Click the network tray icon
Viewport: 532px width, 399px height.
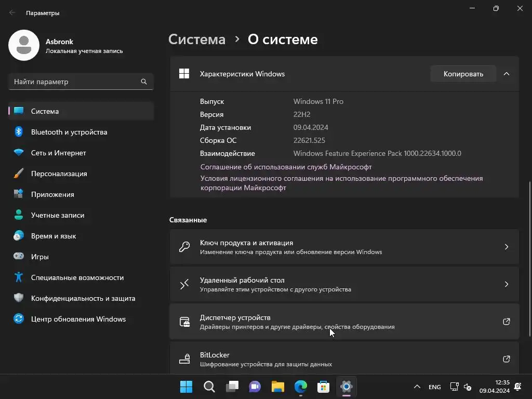point(454,387)
